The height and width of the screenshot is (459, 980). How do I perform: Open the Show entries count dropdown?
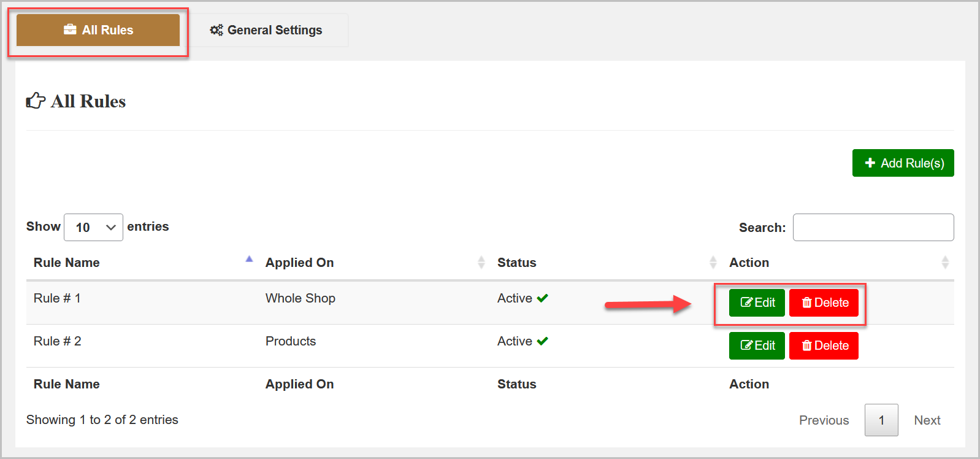pos(93,227)
